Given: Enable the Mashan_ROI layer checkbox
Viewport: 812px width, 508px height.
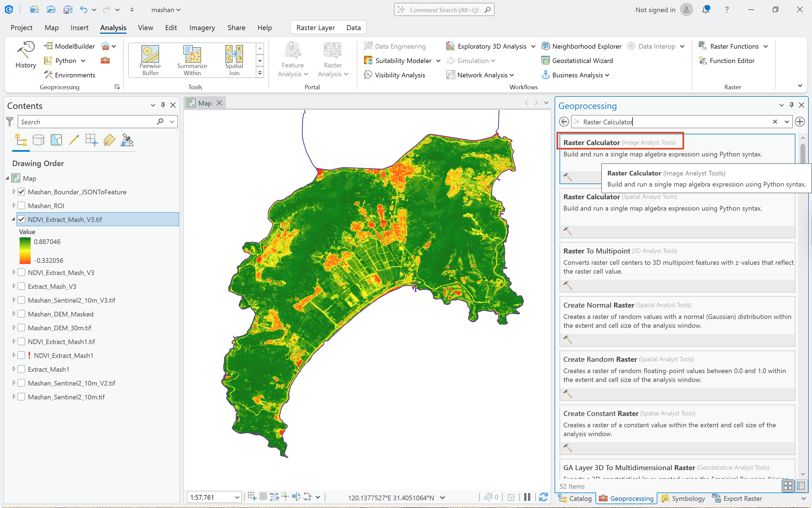Looking at the screenshot, I should [x=22, y=206].
